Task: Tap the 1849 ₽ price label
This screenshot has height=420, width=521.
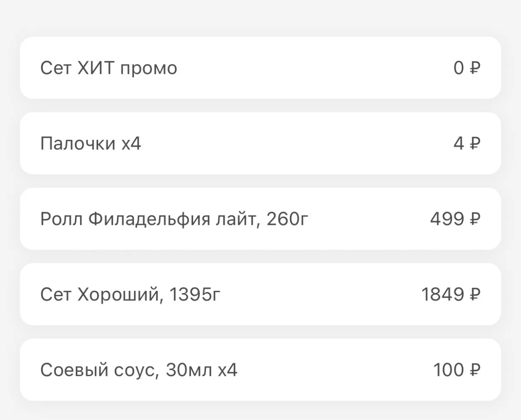Action: pos(451,294)
